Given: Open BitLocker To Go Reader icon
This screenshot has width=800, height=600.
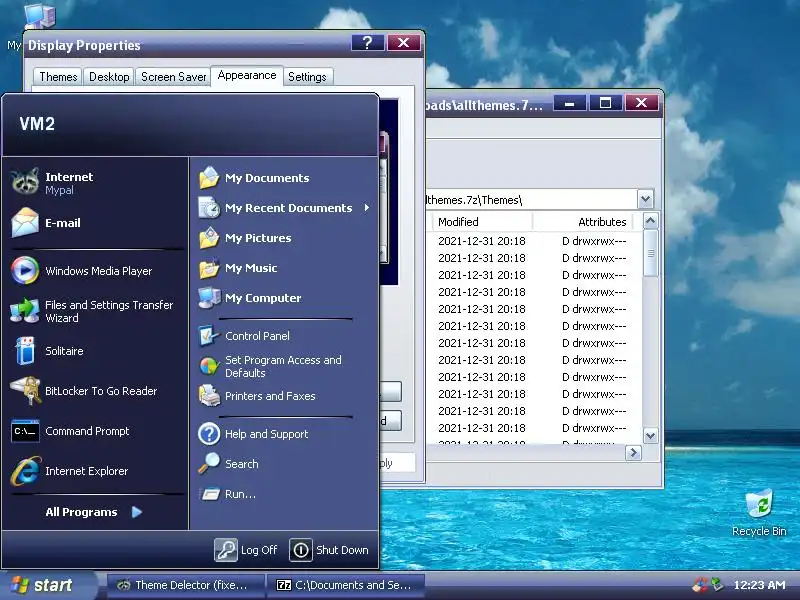Looking at the screenshot, I should tap(25, 391).
